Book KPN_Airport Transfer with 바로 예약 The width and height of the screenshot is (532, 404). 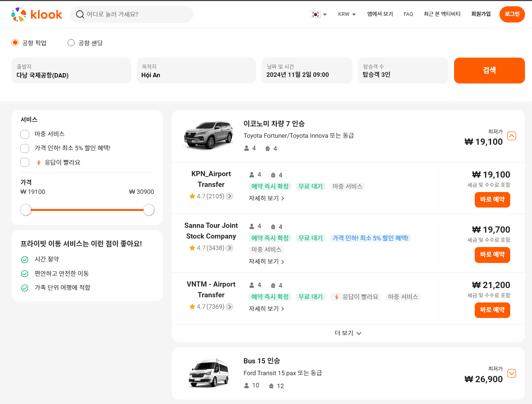coord(492,199)
